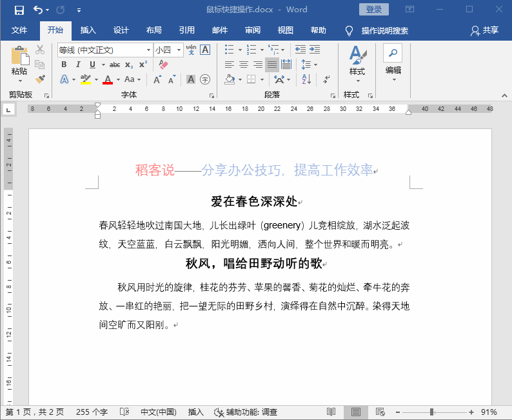
Task: Toggle underline formatting
Action: pos(92,65)
